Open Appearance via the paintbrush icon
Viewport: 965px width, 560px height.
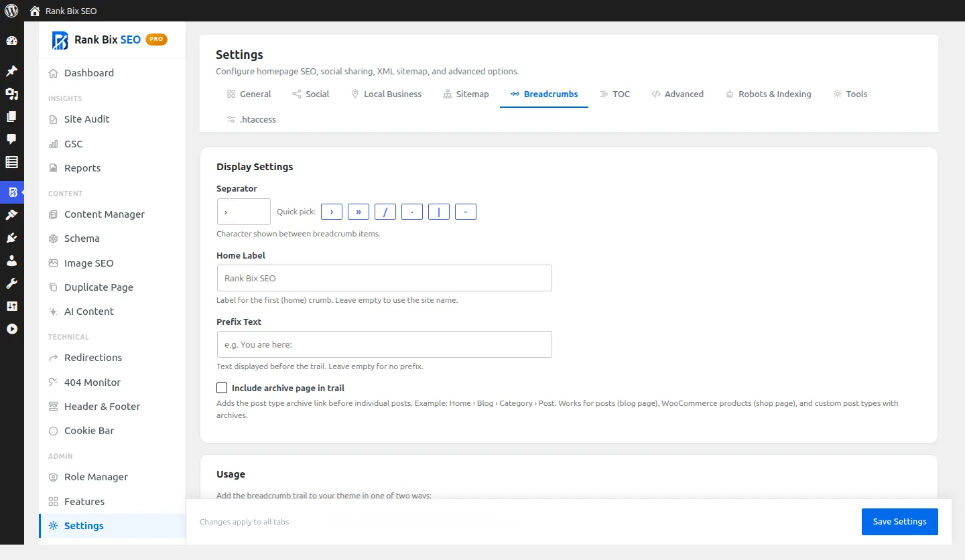11,215
